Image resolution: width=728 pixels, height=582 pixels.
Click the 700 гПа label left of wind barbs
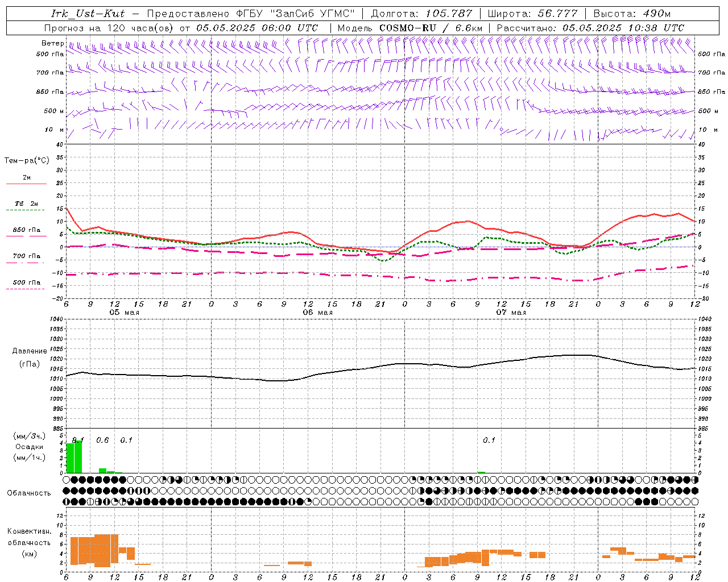pyautogui.click(x=50, y=73)
